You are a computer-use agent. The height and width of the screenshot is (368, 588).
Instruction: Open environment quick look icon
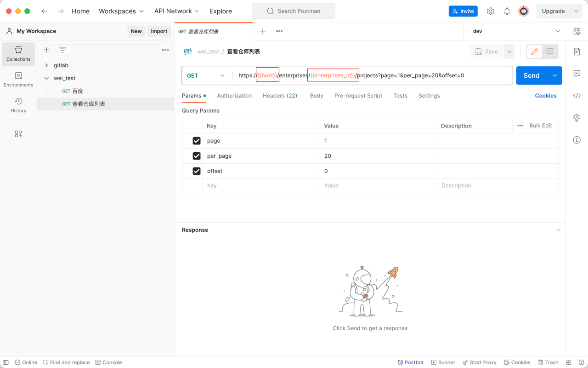[x=577, y=31]
